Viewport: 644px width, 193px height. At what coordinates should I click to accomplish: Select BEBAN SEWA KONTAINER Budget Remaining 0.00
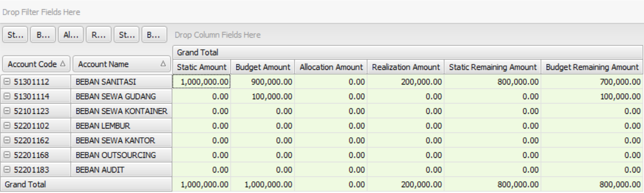[x=592, y=111]
